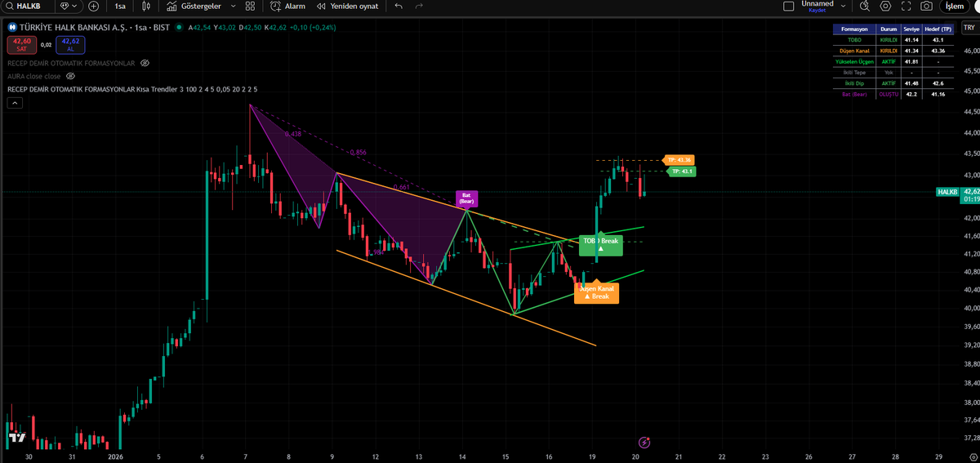Click the redo arrow icon
The height and width of the screenshot is (463, 980).
(419, 6)
